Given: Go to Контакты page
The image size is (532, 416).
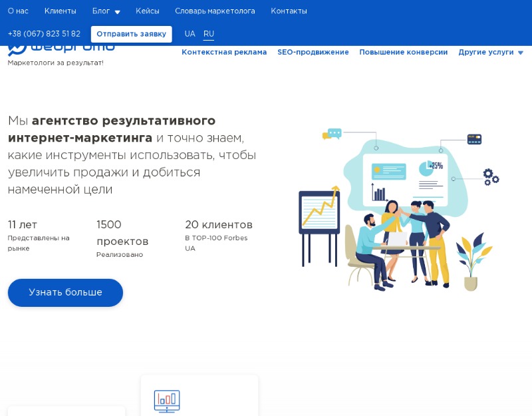Looking at the screenshot, I should tap(289, 11).
